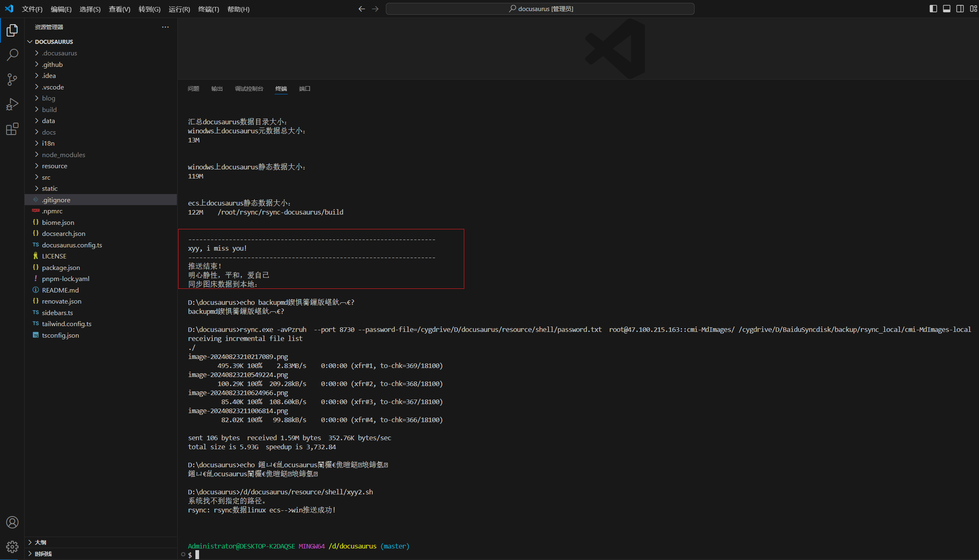Expand the build folder

click(101, 110)
